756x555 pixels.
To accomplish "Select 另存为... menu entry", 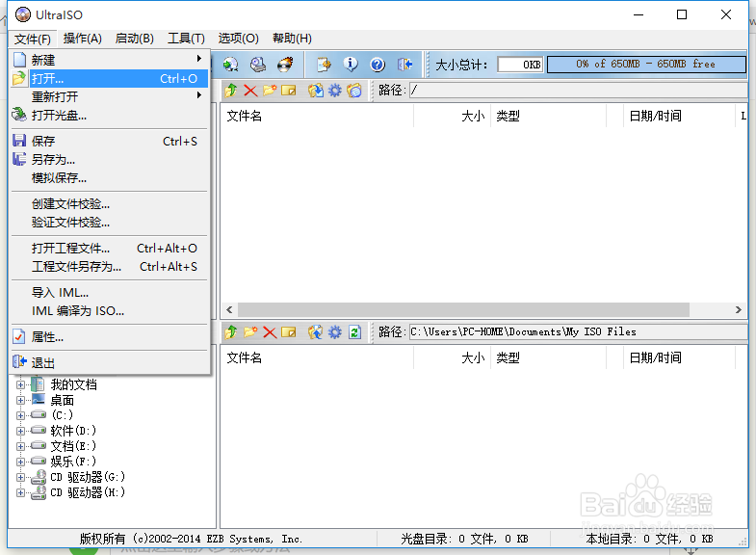I will point(110,159).
